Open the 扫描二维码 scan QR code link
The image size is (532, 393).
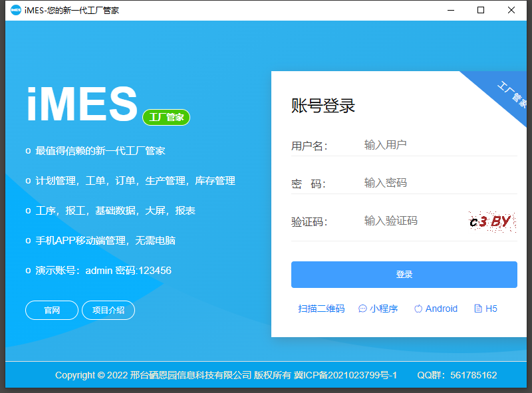(x=321, y=309)
